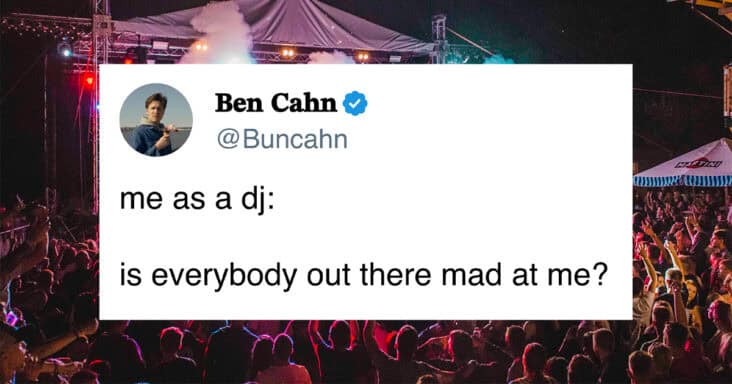Click the red stage light beside the tweet card
The width and height of the screenshot is (732, 384).
coord(89,81)
